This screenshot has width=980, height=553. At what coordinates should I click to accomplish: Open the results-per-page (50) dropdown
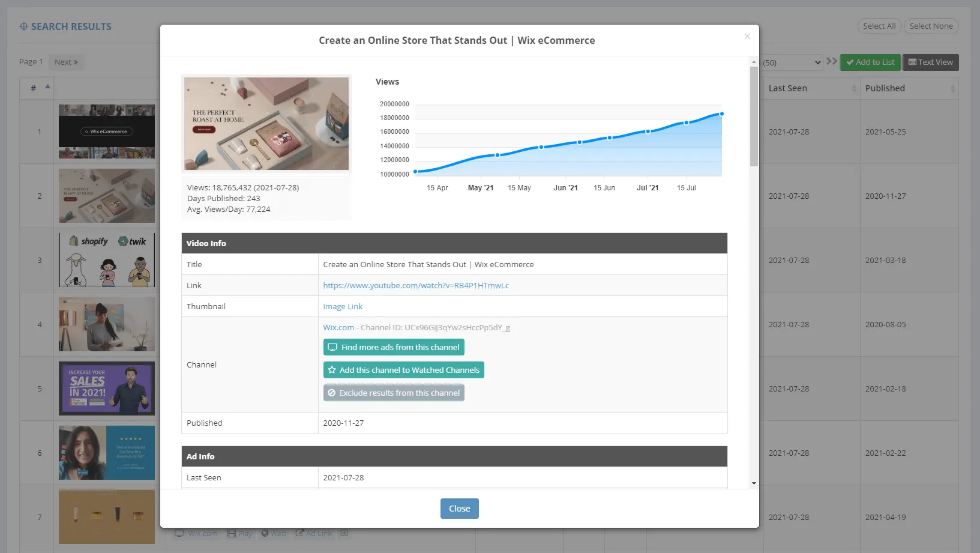point(792,62)
